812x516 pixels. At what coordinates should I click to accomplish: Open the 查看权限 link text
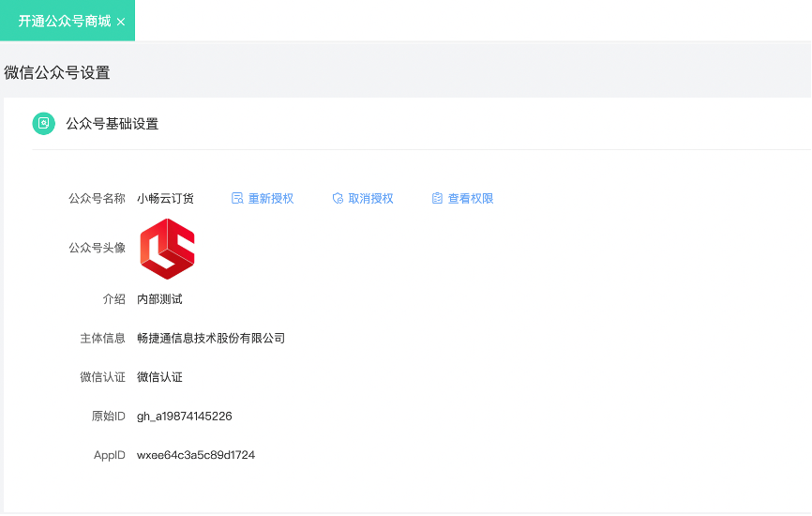[x=471, y=199]
